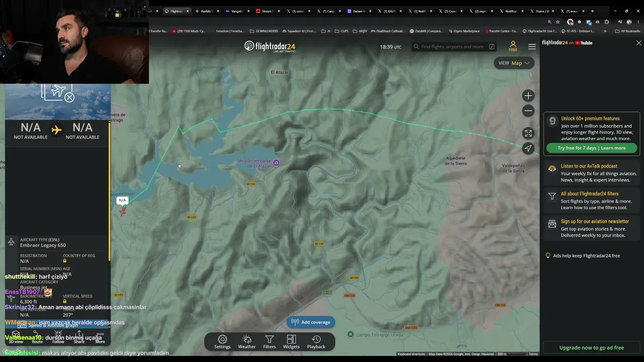Open Playback mode
Screen dimensions: 644x362
coord(316,342)
